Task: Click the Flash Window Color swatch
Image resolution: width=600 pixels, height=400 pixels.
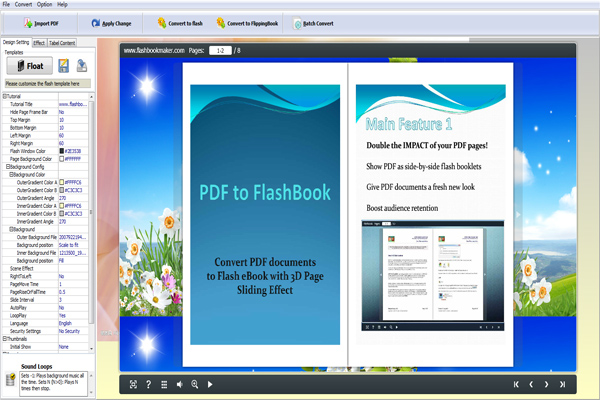Action: pyautogui.click(x=62, y=151)
